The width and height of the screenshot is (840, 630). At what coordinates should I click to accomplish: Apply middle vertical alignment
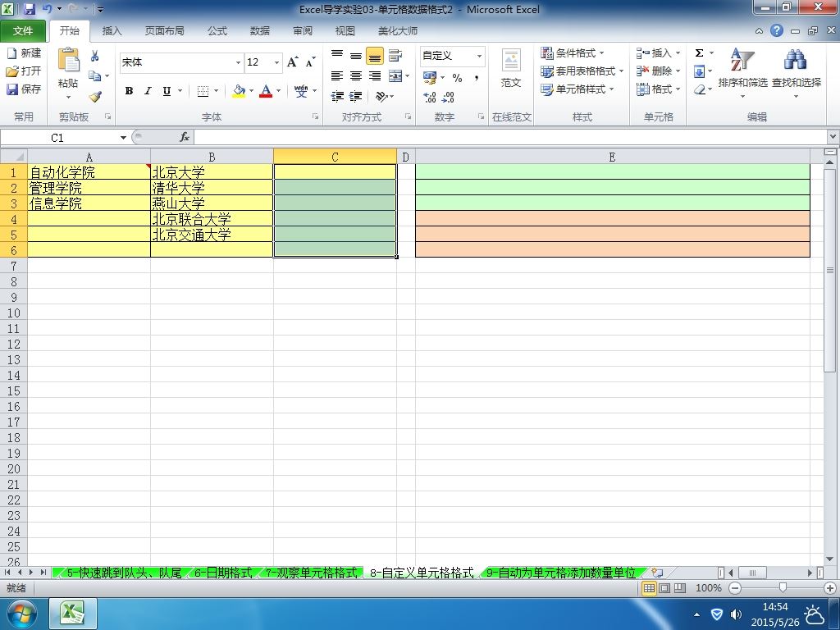coord(356,55)
